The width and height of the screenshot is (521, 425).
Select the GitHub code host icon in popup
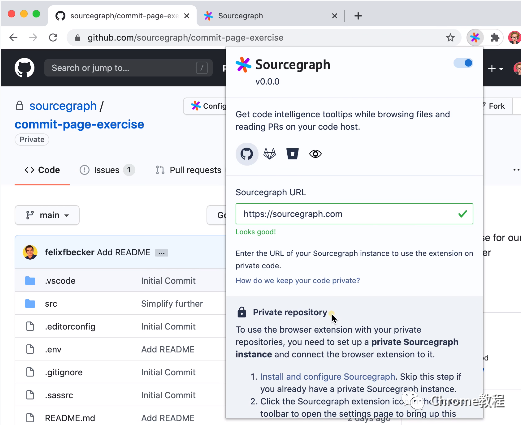coord(247,154)
